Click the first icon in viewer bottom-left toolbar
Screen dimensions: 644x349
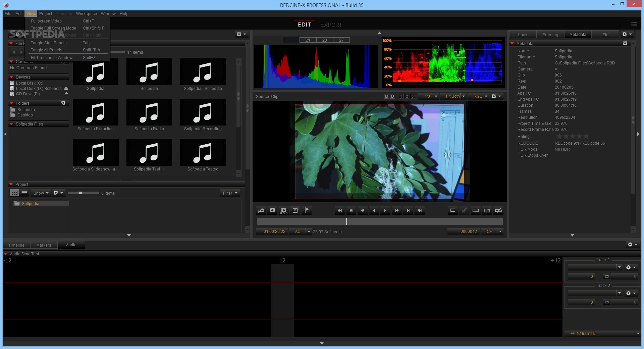pos(261,210)
